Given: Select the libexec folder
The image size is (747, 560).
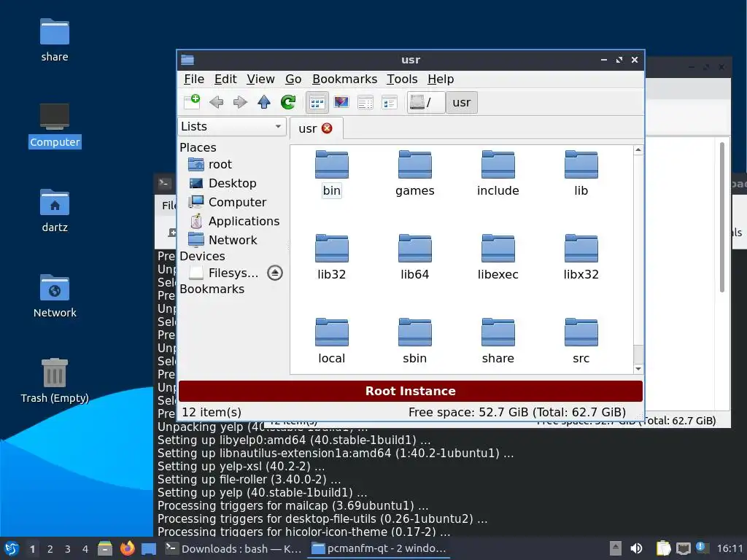Looking at the screenshot, I should point(498,257).
